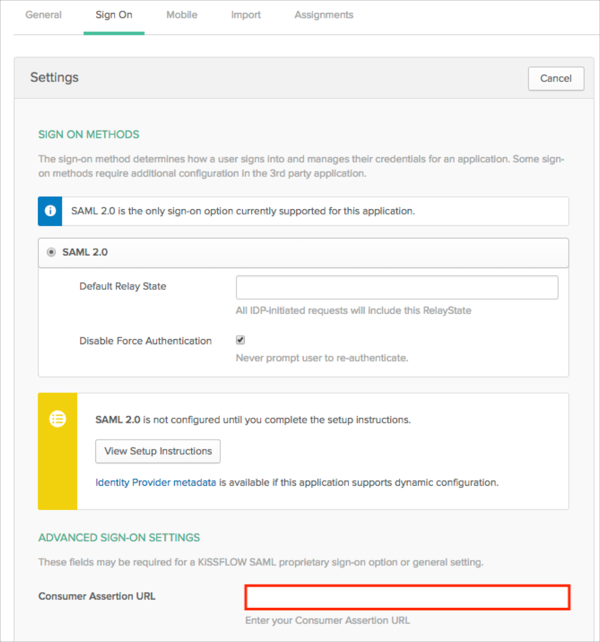Show the Assignments tab
The width and height of the screenshot is (600, 642).
[x=323, y=15]
